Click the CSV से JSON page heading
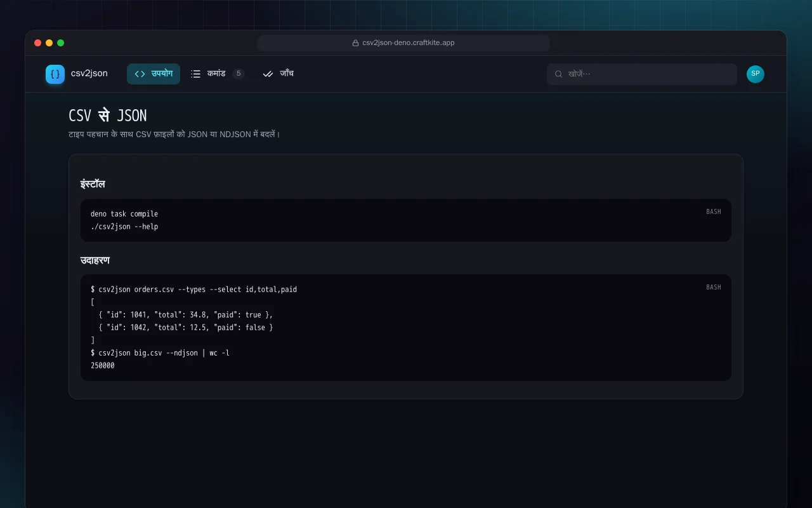This screenshot has height=508, width=812. tap(108, 116)
